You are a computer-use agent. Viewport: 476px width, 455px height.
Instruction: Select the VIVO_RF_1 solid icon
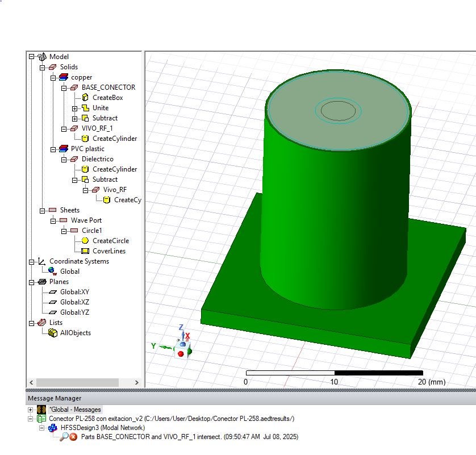[74, 128]
